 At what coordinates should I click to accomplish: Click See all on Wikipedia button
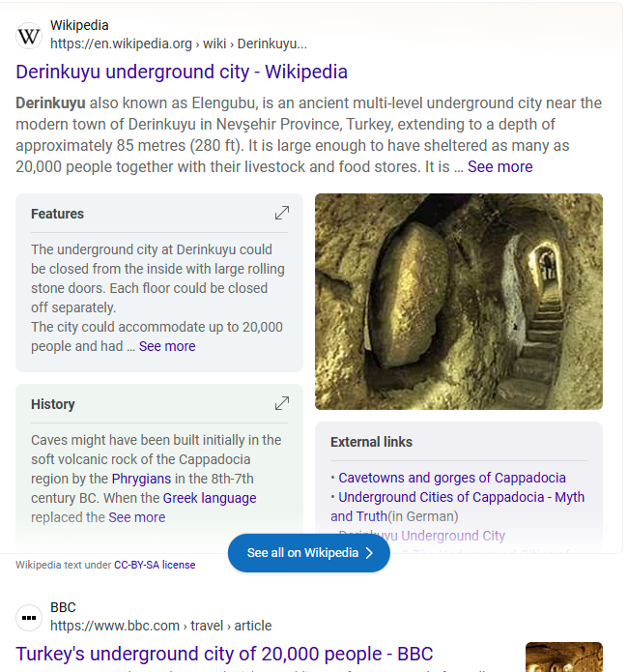pos(309,553)
